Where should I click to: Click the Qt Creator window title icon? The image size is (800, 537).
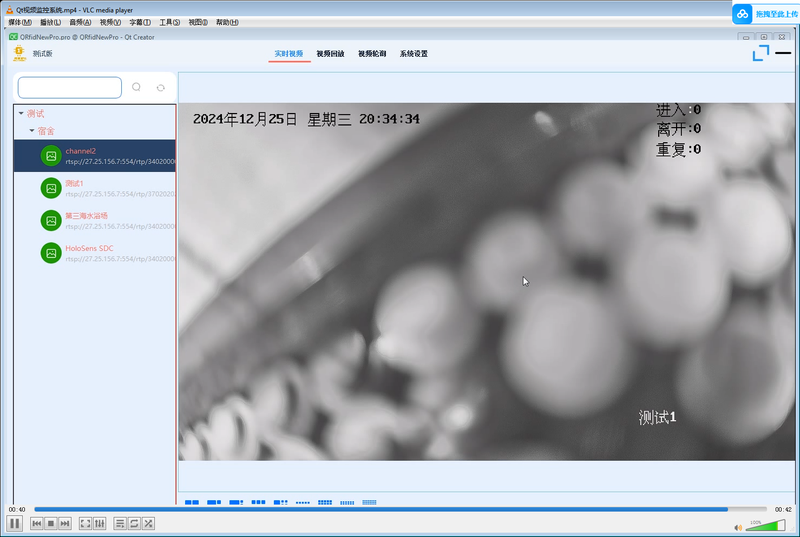(x=13, y=37)
